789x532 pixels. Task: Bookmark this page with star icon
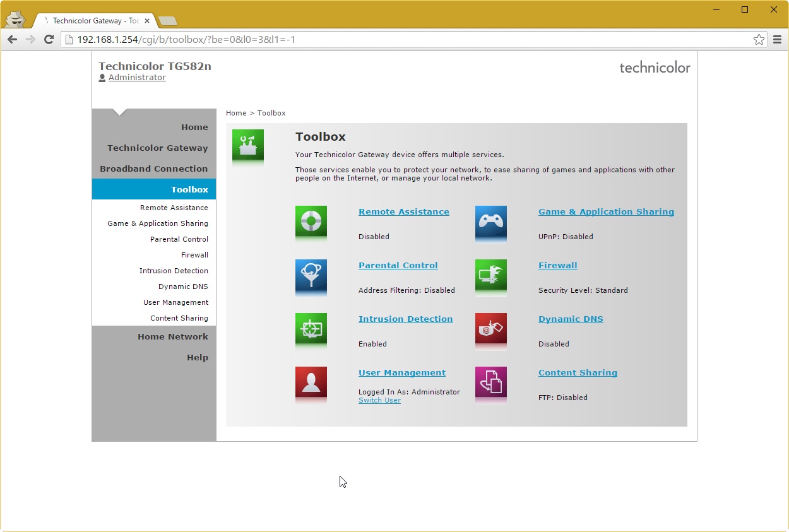point(759,40)
